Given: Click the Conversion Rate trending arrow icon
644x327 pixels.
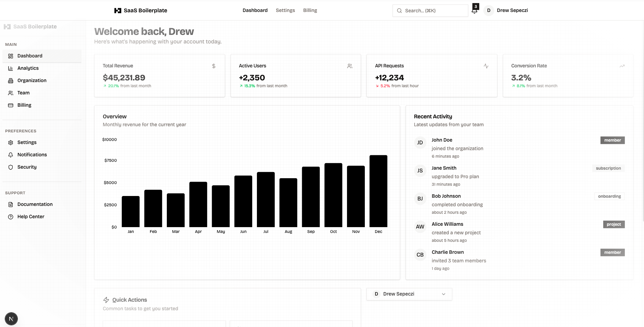Looking at the screenshot, I should pos(622,66).
